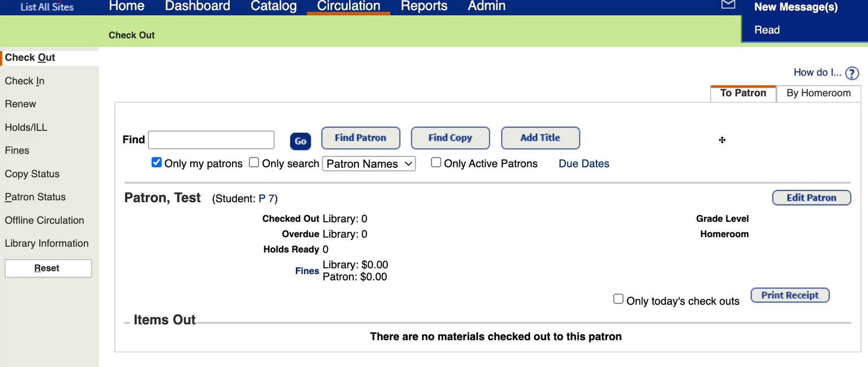The height and width of the screenshot is (367, 868).
Task: Switch to the By Homeroom tab
Action: pos(818,93)
